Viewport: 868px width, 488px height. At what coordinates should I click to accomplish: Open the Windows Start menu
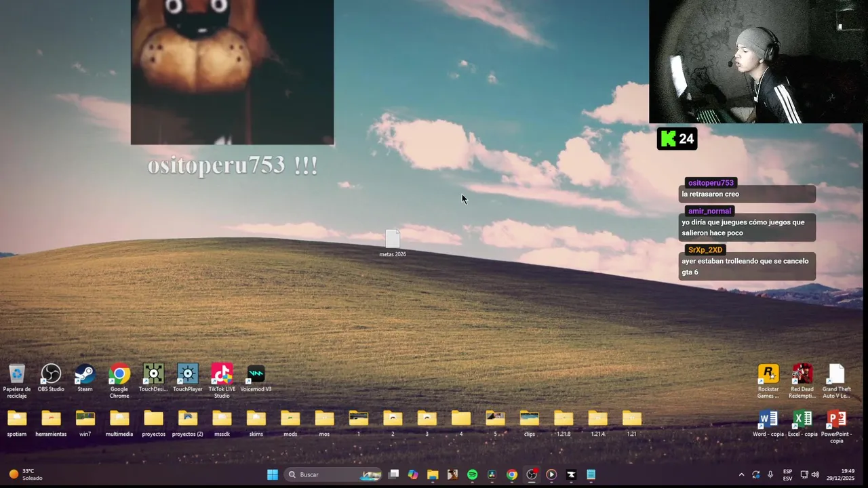tap(273, 474)
